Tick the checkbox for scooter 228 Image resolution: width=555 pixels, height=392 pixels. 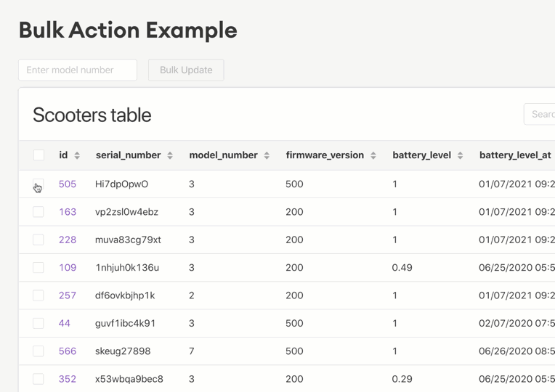(x=39, y=240)
